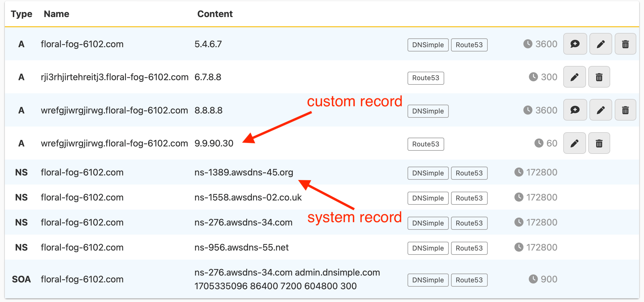Click the edit pencil for the 9.9.90.30 record
Image resolution: width=644 pixels, height=302 pixels.
pos(574,143)
